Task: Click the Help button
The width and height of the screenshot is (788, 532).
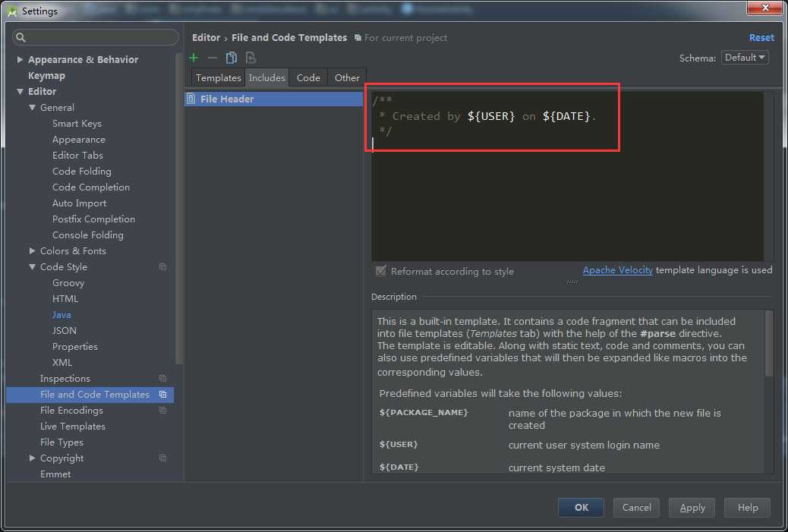Action: (747, 508)
